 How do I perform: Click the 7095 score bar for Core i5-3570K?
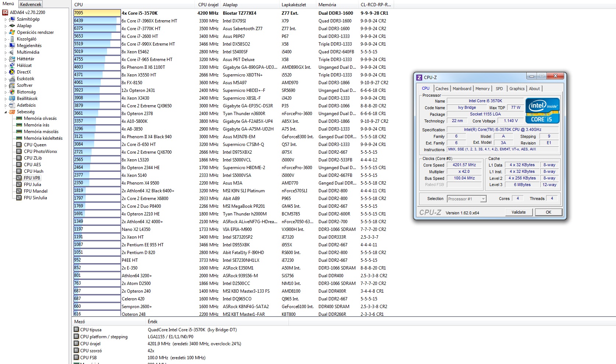click(97, 13)
